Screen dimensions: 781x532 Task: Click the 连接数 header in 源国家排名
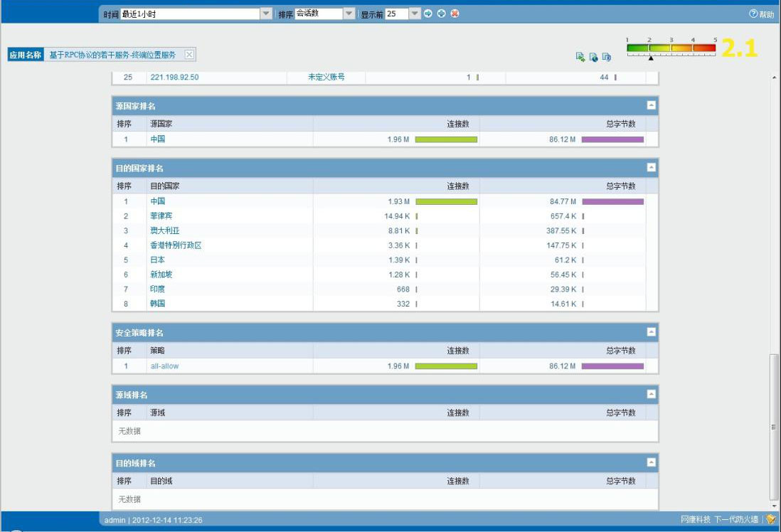[458, 124]
